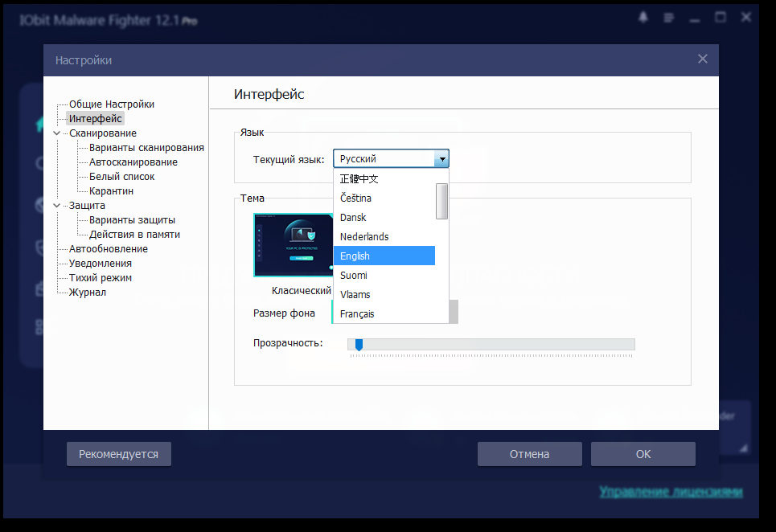Open Действия в памяти settings

coord(134,235)
